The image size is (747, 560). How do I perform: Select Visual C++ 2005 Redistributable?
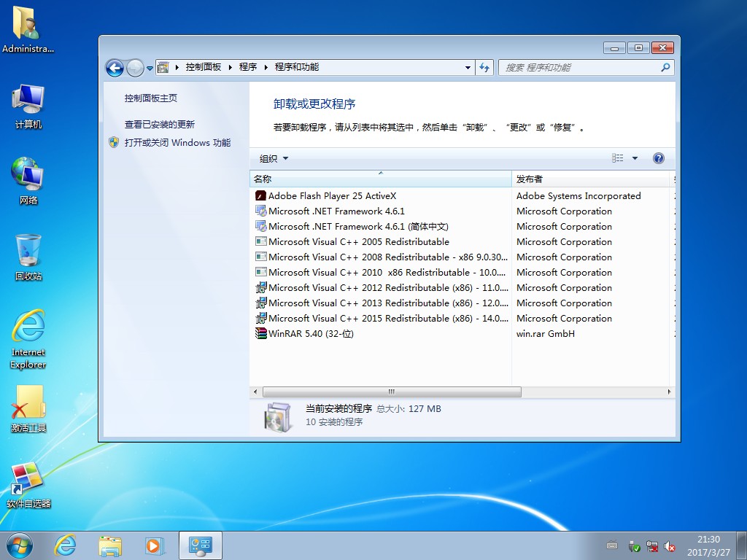click(359, 241)
